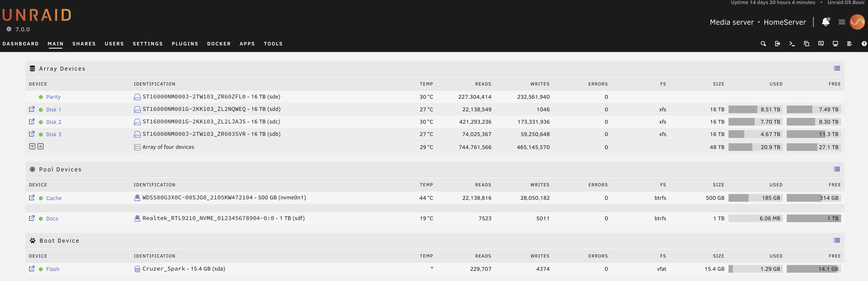Open the remote access monitor icon

tap(835, 43)
